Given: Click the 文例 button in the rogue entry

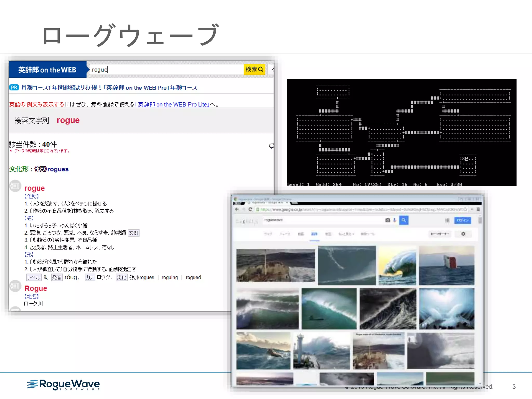Looking at the screenshot, I should pyautogui.click(x=134, y=233).
